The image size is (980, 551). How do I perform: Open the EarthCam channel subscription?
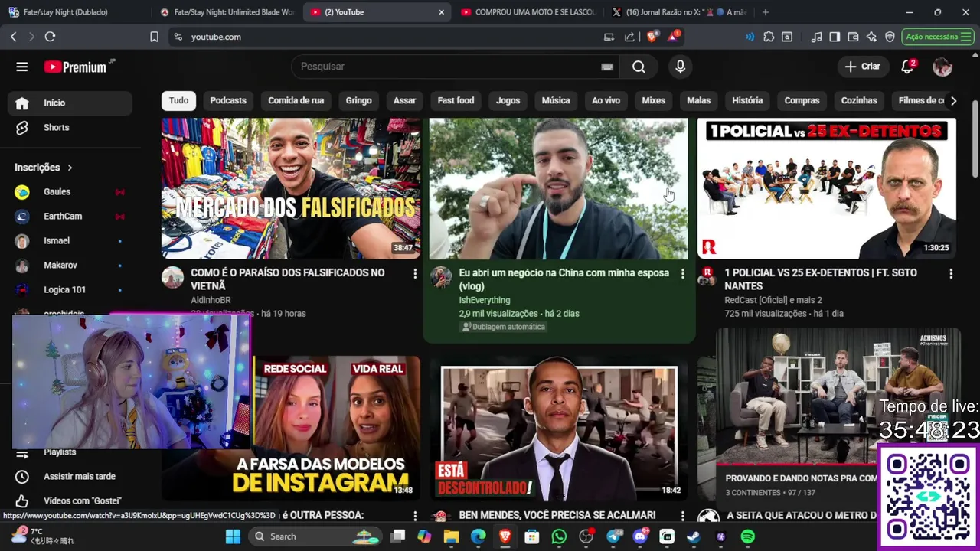tap(70, 217)
